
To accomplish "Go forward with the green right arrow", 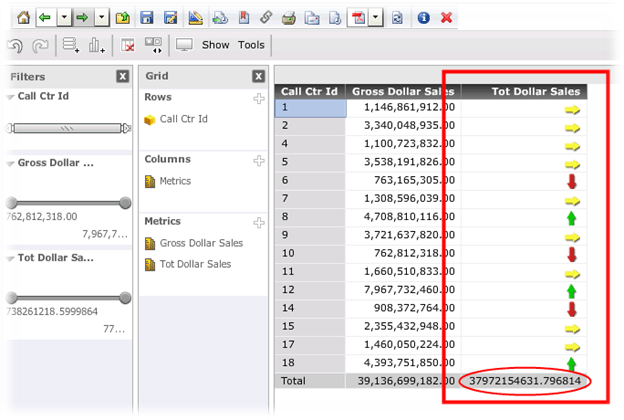I will pos(82,18).
